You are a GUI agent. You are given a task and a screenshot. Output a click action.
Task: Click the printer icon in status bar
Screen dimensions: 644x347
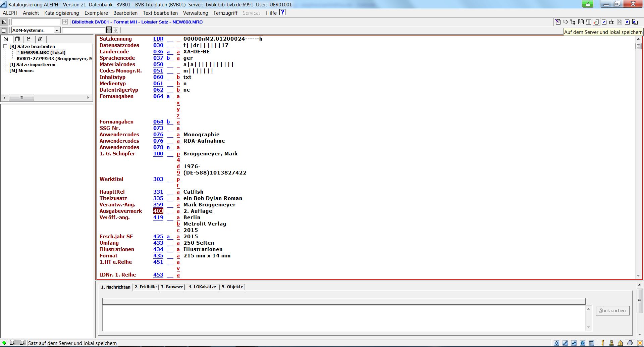(x=630, y=343)
